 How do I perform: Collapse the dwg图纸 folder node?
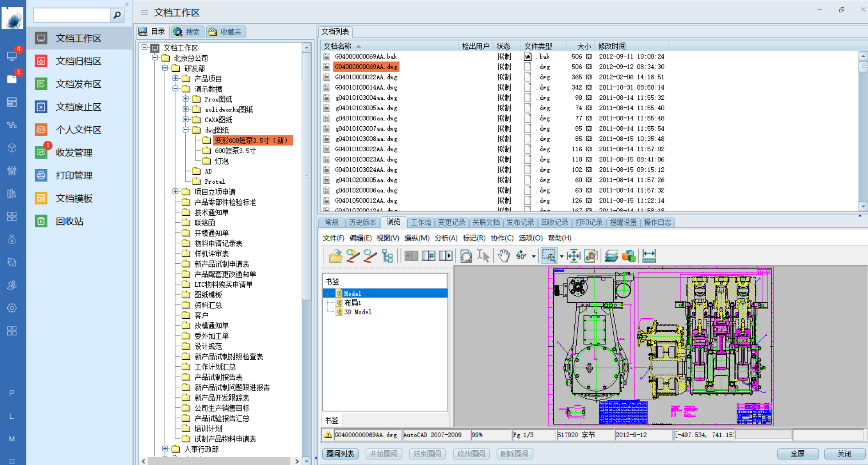[x=186, y=130]
